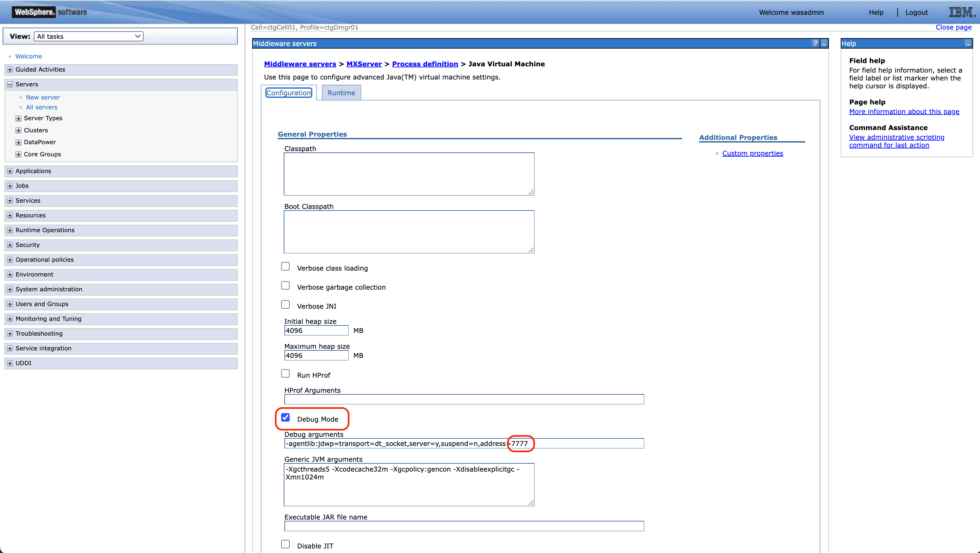Expand Service integration section
This screenshot has width=980, height=553.
tap(10, 348)
